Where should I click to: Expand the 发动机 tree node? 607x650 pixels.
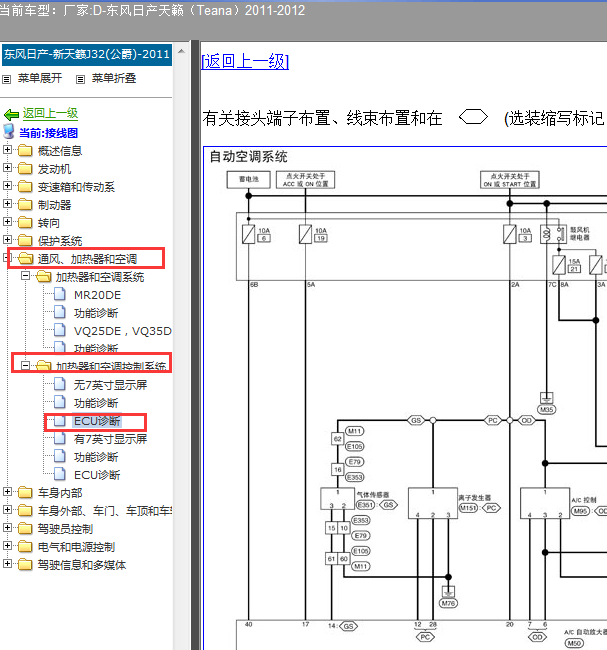click(x=7, y=167)
